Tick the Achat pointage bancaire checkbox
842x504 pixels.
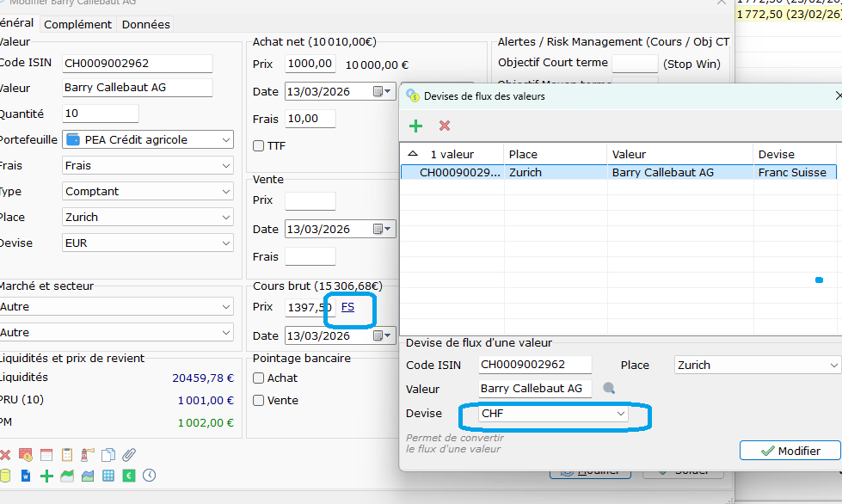(258, 378)
